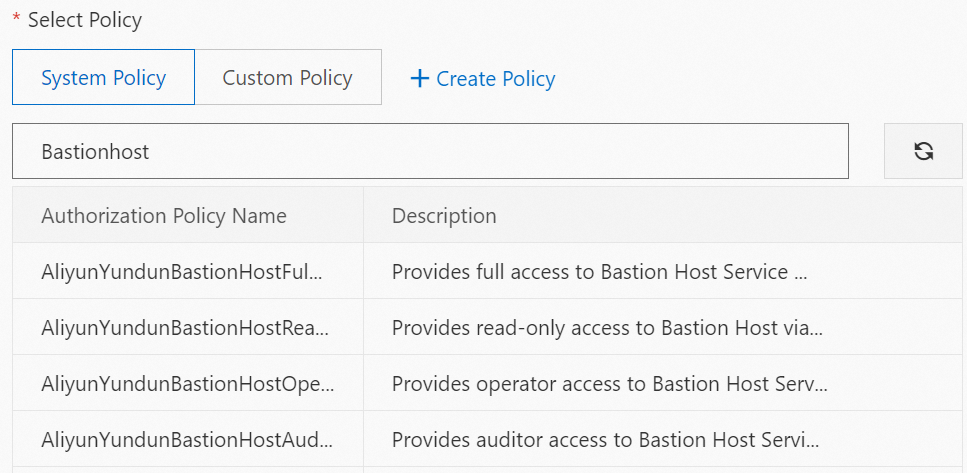Screen dimensions: 967x473
Task: Click the plus icon beside Create Policy
Action: [420, 78]
